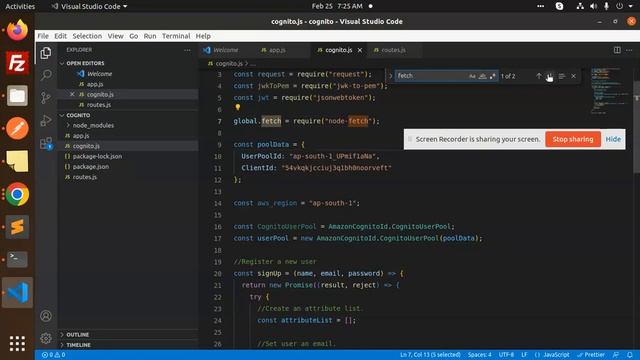Expand replace mode in find widget

[x=390, y=76]
